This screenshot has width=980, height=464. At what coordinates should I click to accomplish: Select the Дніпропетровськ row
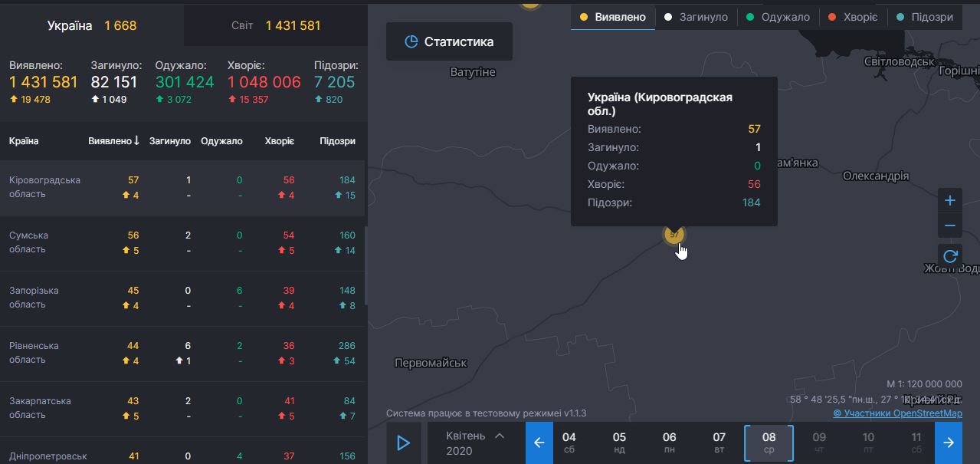182,451
